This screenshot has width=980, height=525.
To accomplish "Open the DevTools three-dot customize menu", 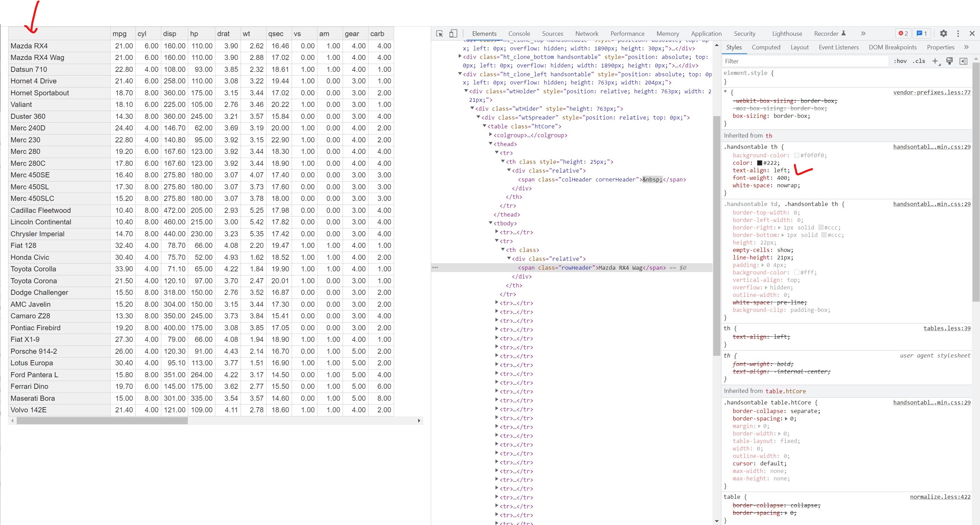I will click(958, 33).
